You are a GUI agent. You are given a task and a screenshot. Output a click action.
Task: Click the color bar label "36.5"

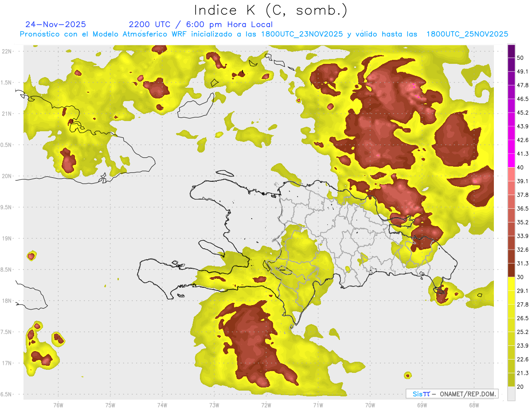[523, 208]
